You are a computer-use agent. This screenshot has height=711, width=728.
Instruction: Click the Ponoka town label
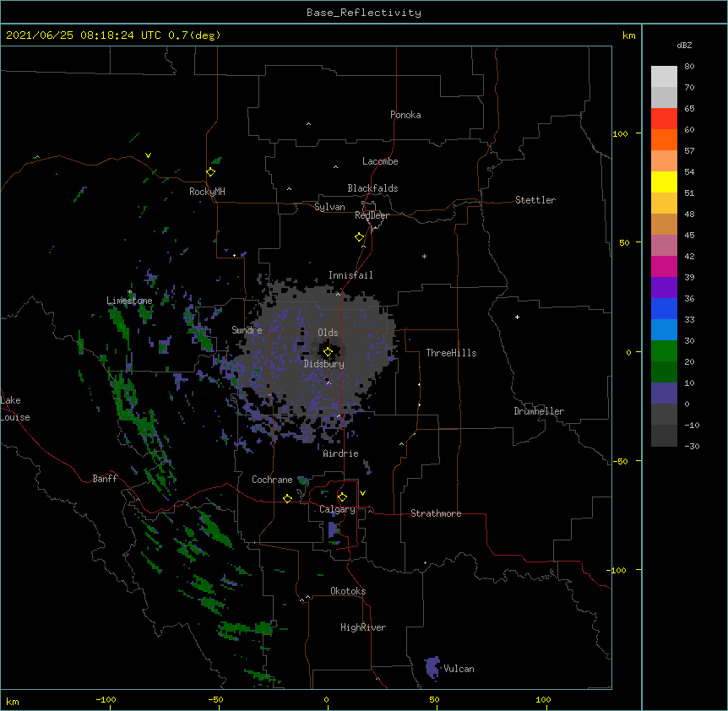pos(405,115)
